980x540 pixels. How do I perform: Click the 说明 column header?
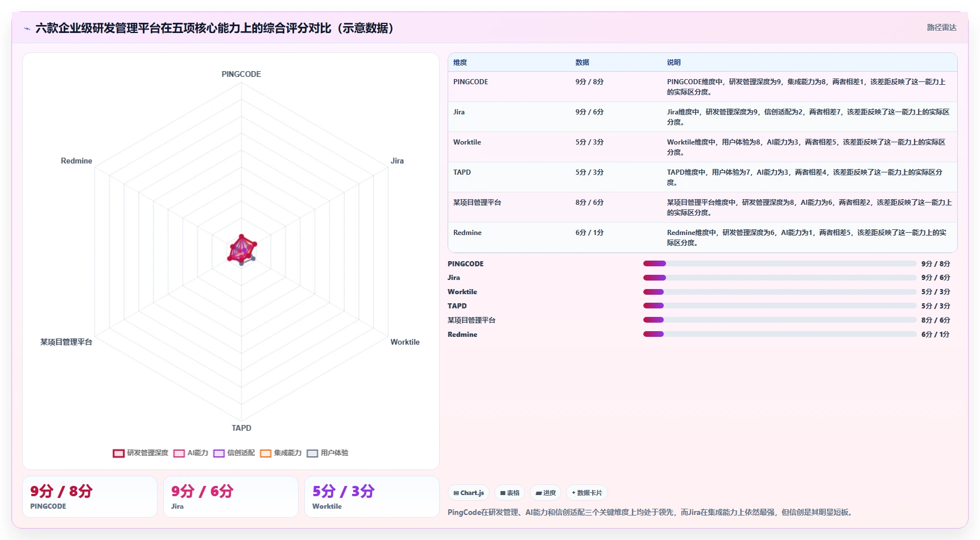click(674, 63)
